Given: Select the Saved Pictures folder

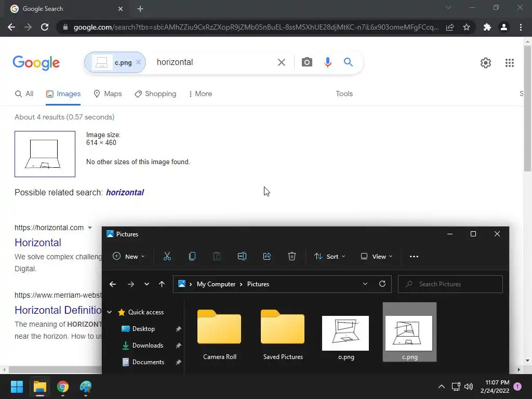Looking at the screenshot, I should 283,334.
